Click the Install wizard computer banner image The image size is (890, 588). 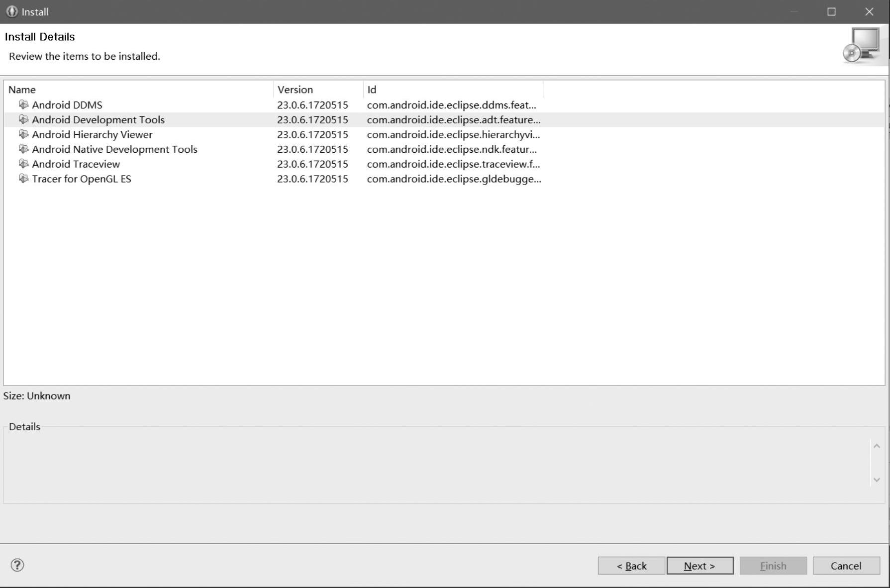click(x=862, y=45)
